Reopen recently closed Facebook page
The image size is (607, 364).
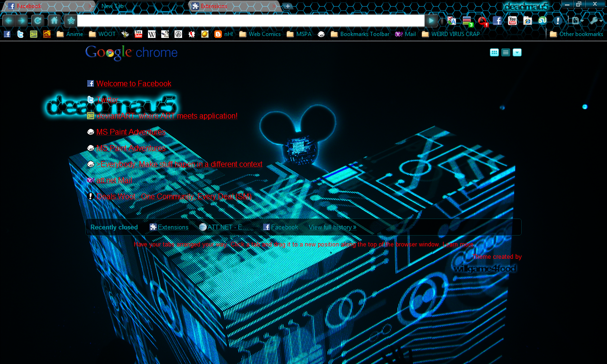(281, 227)
